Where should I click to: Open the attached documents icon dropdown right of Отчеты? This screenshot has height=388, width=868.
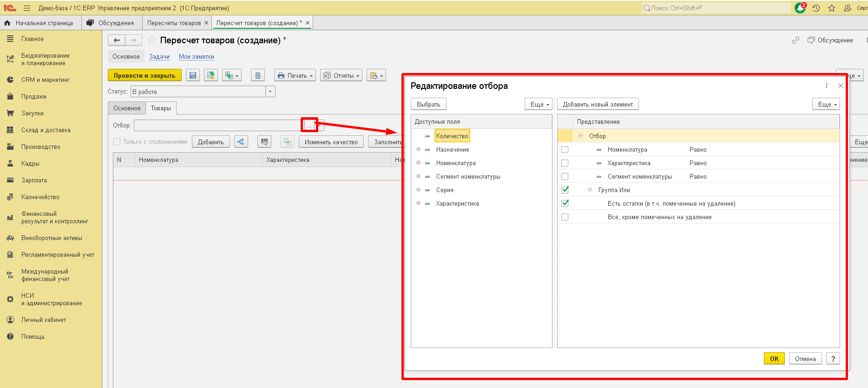pos(376,75)
